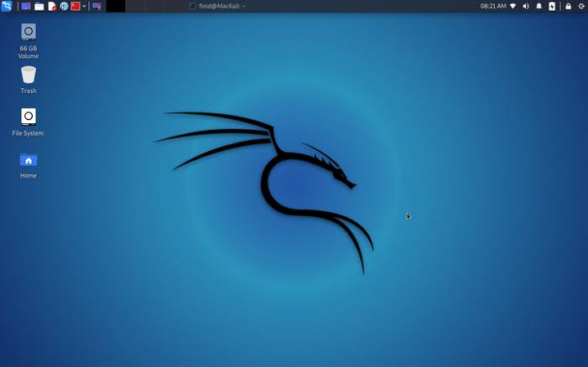The height and width of the screenshot is (367, 588).
Task: Switch to the finid@MacKali terminal window button
Action: pyautogui.click(x=217, y=6)
